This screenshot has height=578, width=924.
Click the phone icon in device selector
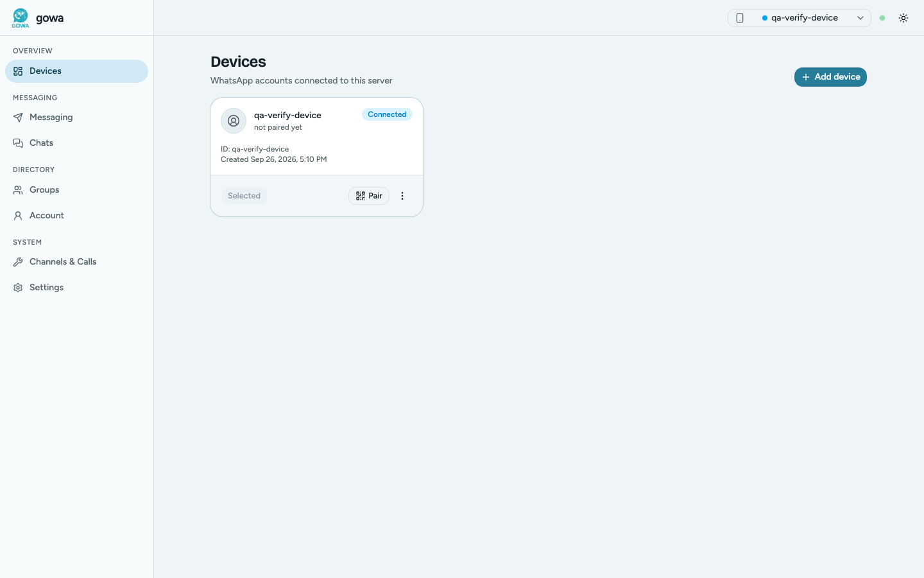pos(740,18)
